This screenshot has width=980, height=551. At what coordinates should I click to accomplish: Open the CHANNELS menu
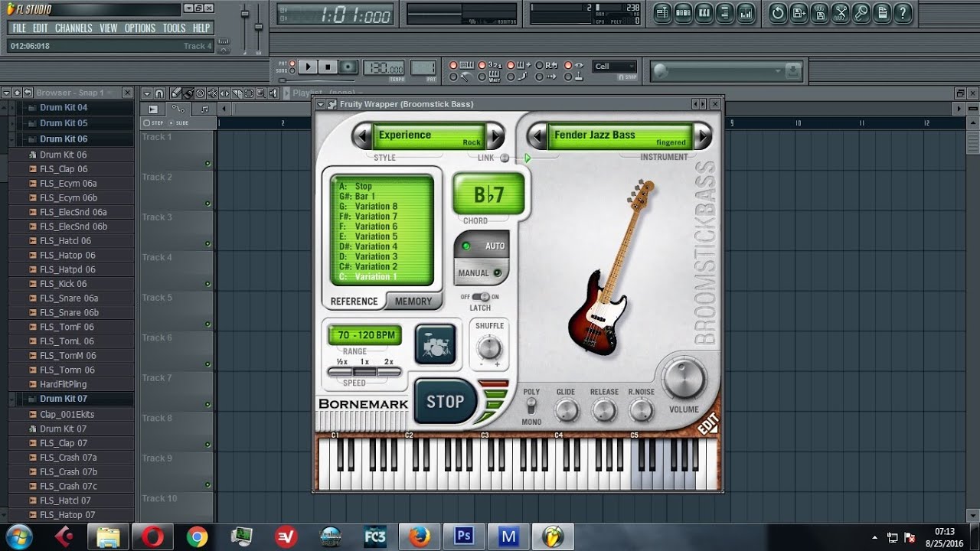73,28
